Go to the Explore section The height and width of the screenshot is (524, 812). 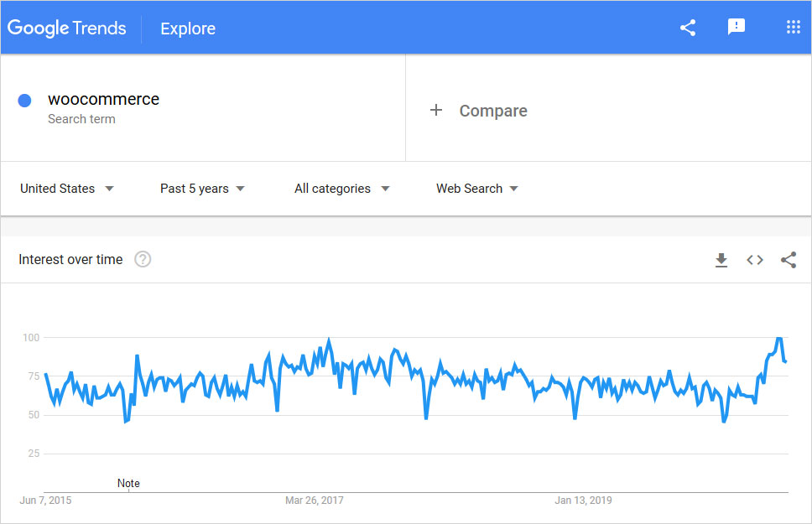pos(188,29)
